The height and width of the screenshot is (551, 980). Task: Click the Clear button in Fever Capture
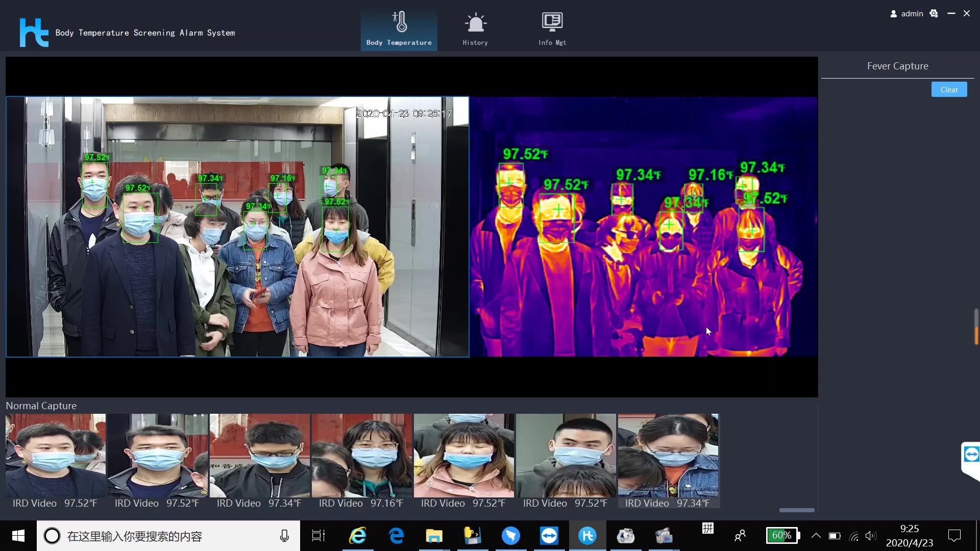950,89
